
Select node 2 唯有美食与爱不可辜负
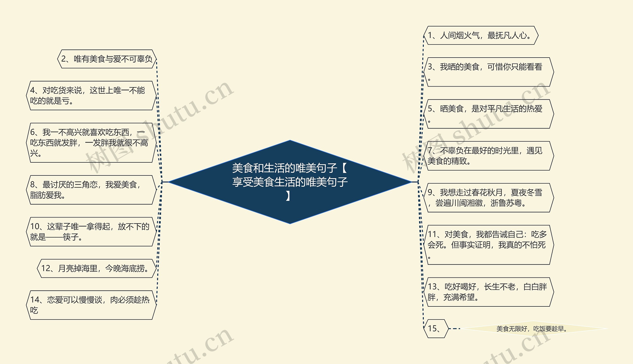tap(107, 59)
